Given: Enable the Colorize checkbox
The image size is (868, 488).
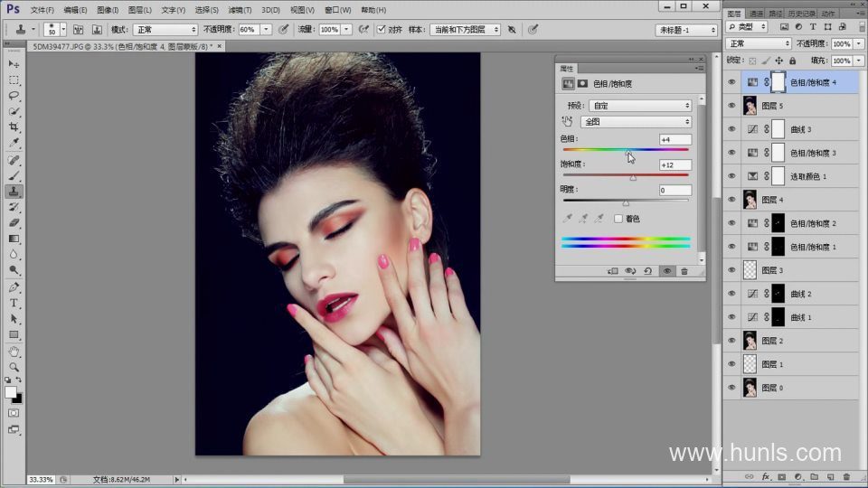Looking at the screenshot, I should [x=618, y=219].
